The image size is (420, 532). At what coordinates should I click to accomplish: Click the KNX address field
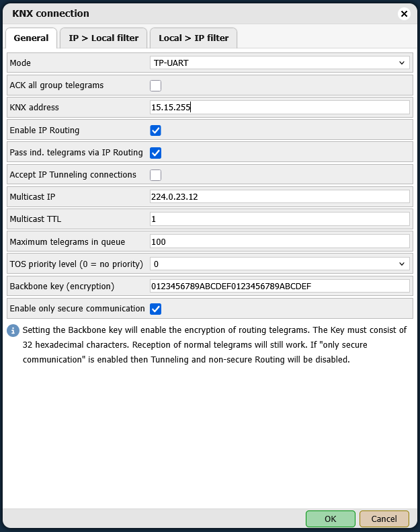[x=280, y=108]
